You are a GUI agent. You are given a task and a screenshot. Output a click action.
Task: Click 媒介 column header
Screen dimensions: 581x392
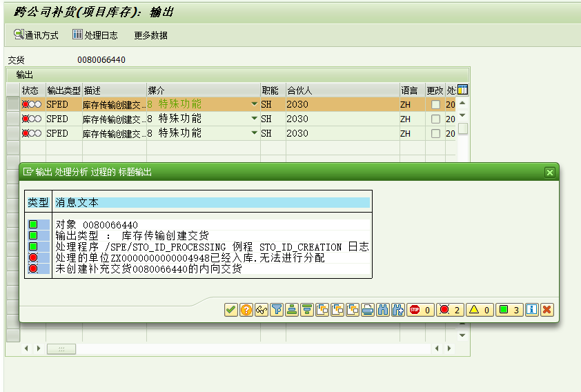tap(204, 90)
